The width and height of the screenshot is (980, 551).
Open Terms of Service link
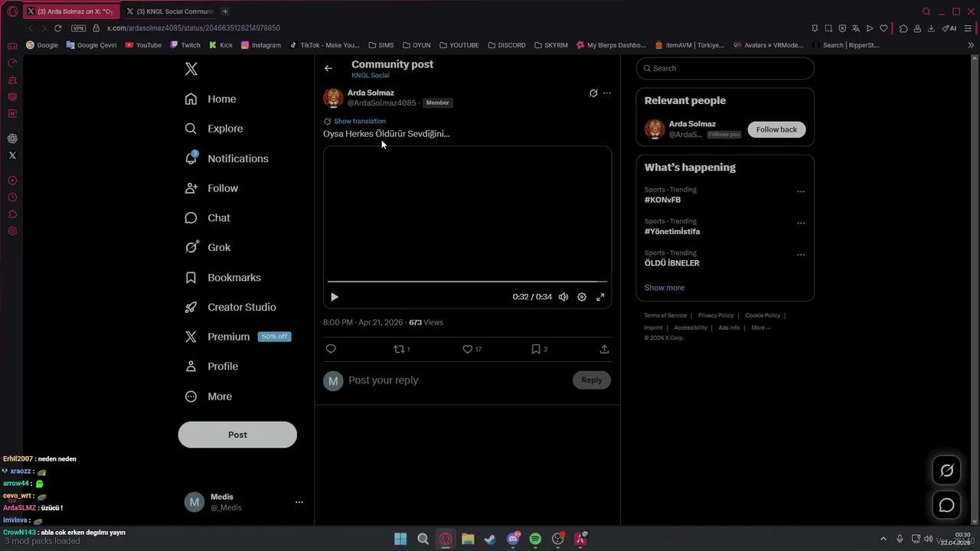pos(665,315)
